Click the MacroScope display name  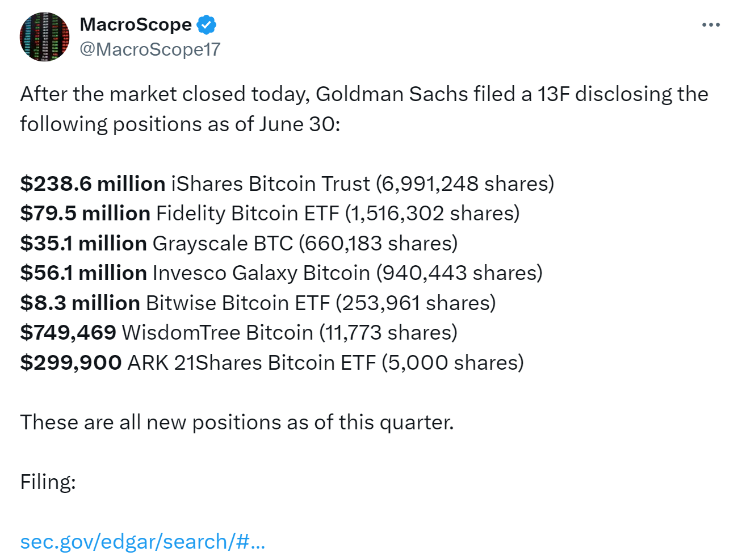(136, 24)
